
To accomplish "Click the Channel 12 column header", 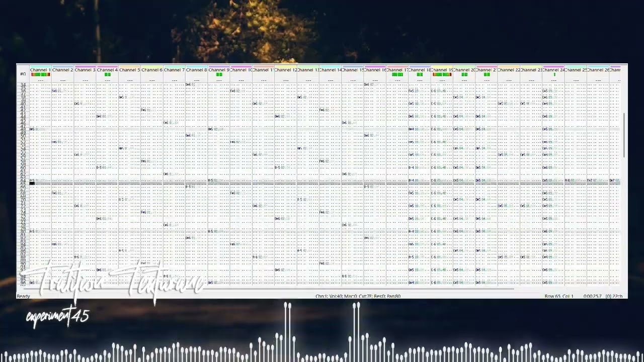I will [x=286, y=70].
